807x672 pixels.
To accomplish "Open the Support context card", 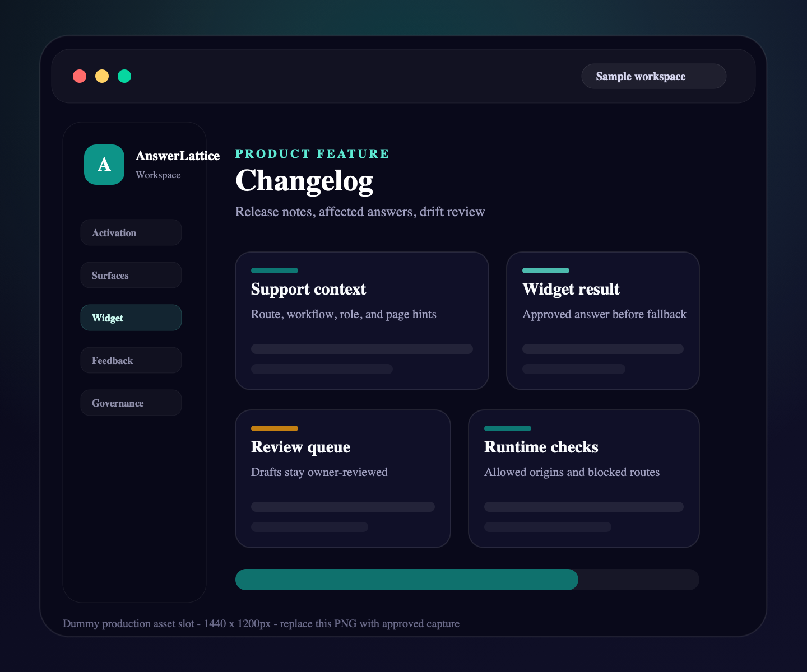I will [x=362, y=321].
